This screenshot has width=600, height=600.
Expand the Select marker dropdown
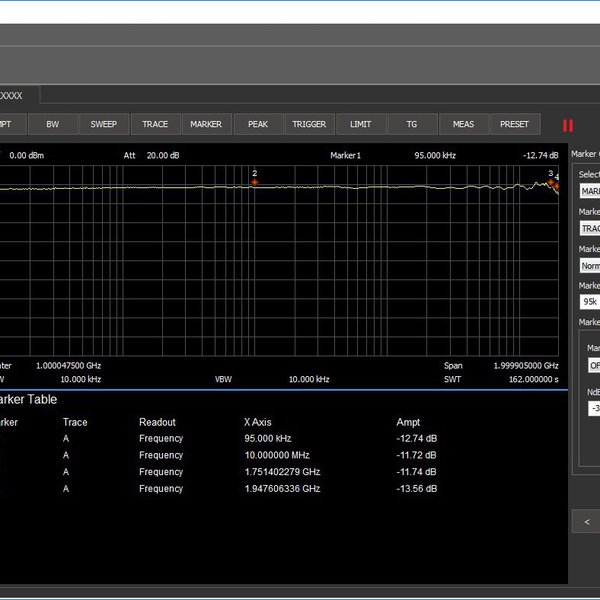[x=589, y=191]
